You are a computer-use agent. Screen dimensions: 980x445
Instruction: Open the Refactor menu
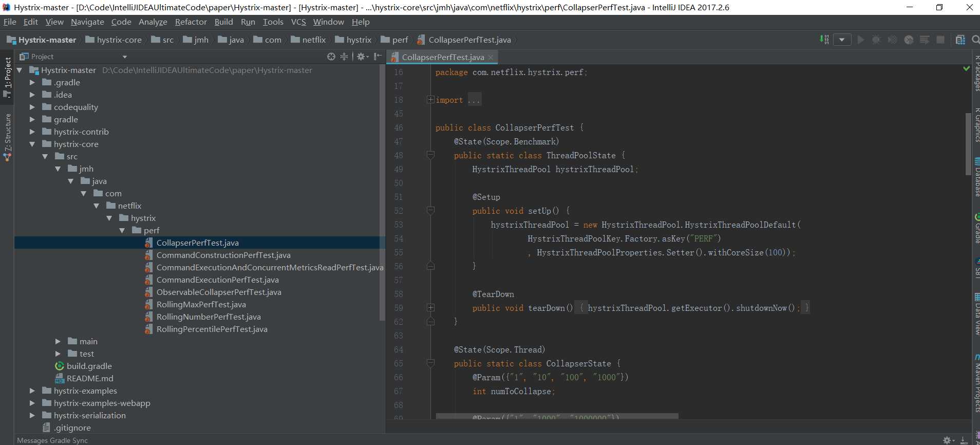[x=191, y=22]
